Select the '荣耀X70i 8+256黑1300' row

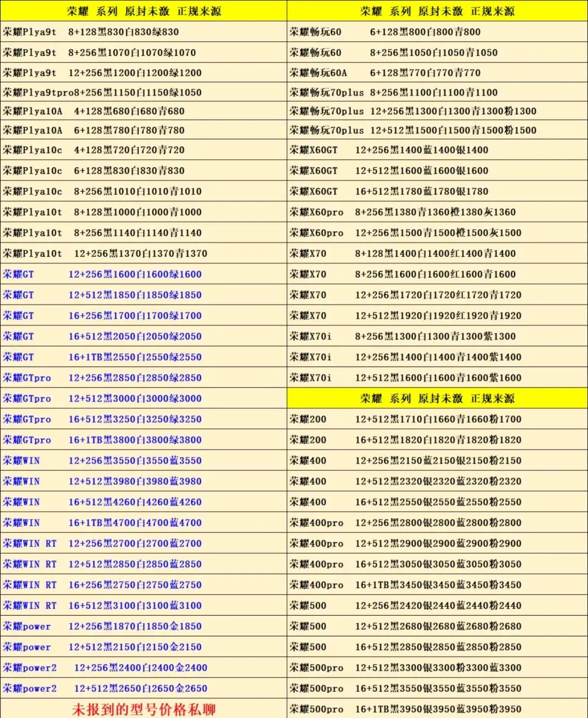(x=437, y=336)
